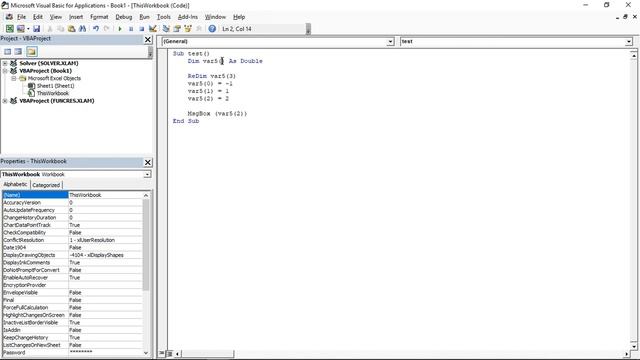Click the DisplayDrawingObjects property value

point(105,255)
